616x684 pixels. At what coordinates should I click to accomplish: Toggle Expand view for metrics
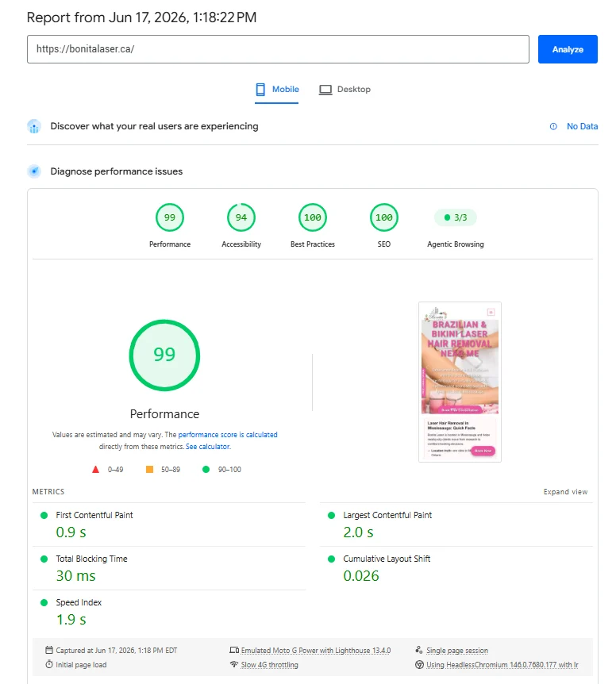point(565,492)
